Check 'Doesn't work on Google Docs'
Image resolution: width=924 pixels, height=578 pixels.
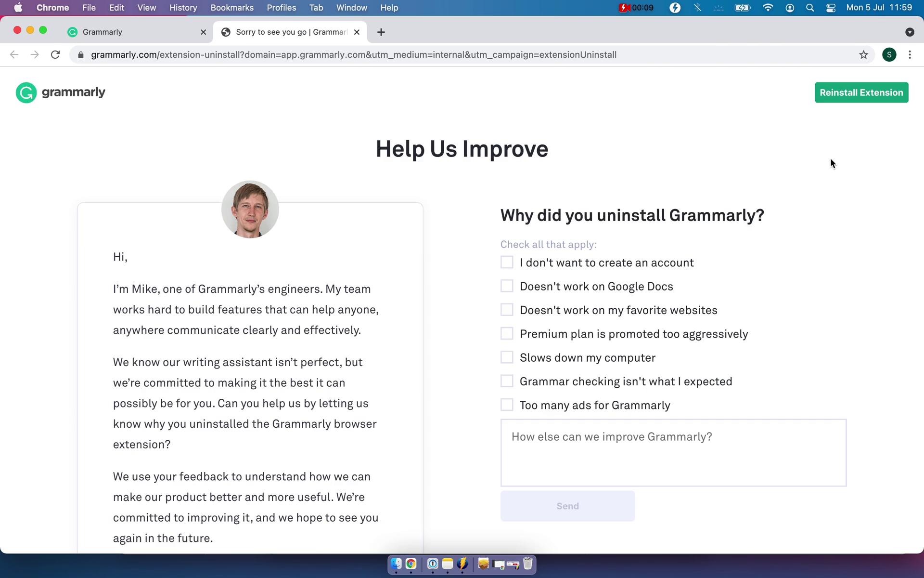pos(507,286)
